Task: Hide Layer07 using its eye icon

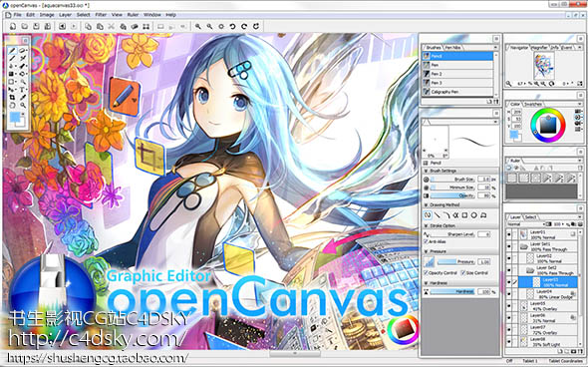Action: (x=509, y=330)
